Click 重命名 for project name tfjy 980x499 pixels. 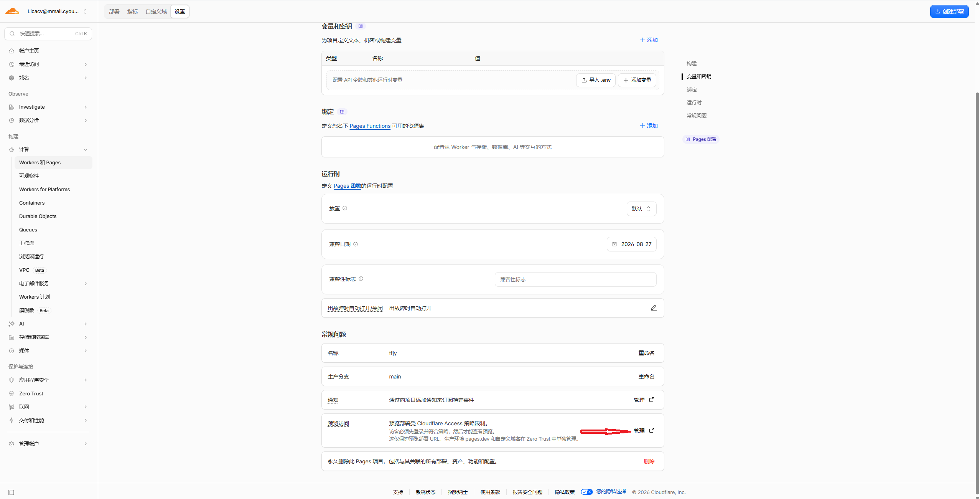(x=646, y=353)
